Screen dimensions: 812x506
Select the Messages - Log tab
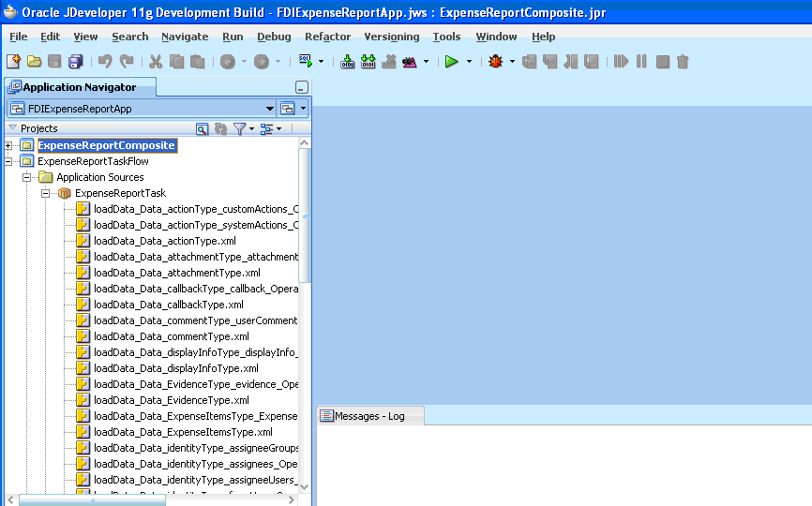tap(370, 416)
